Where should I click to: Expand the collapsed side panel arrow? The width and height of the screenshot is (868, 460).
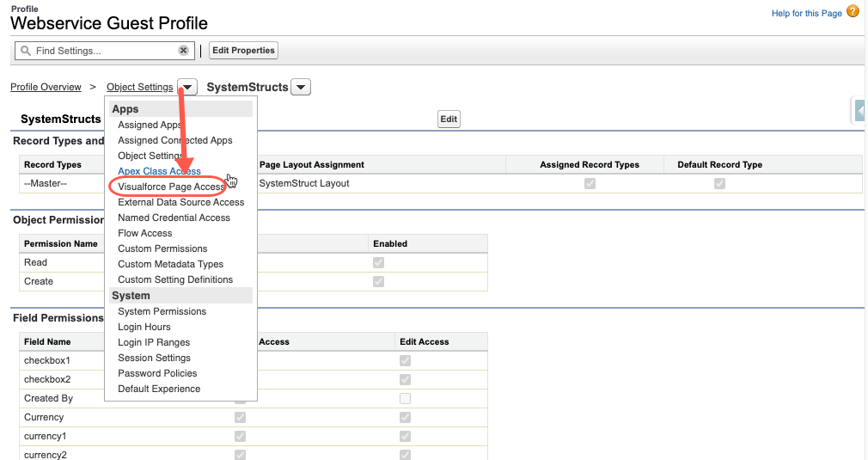click(x=859, y=112)
